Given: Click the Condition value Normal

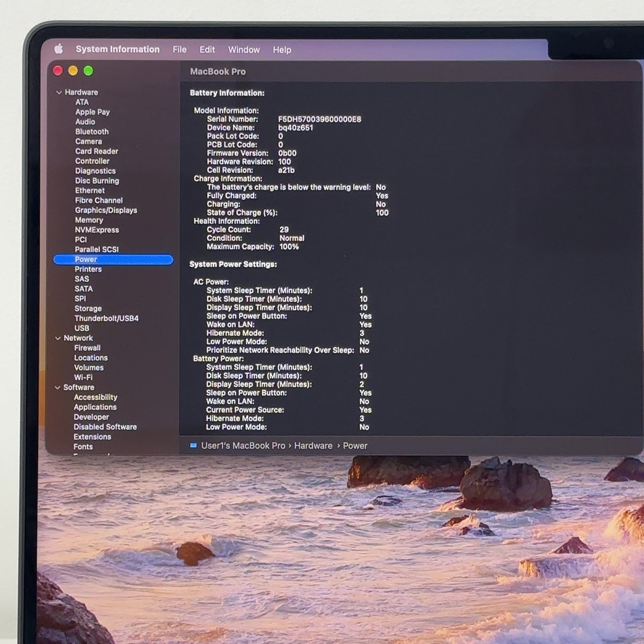Looking at the screenshot, I should (292, 238).
